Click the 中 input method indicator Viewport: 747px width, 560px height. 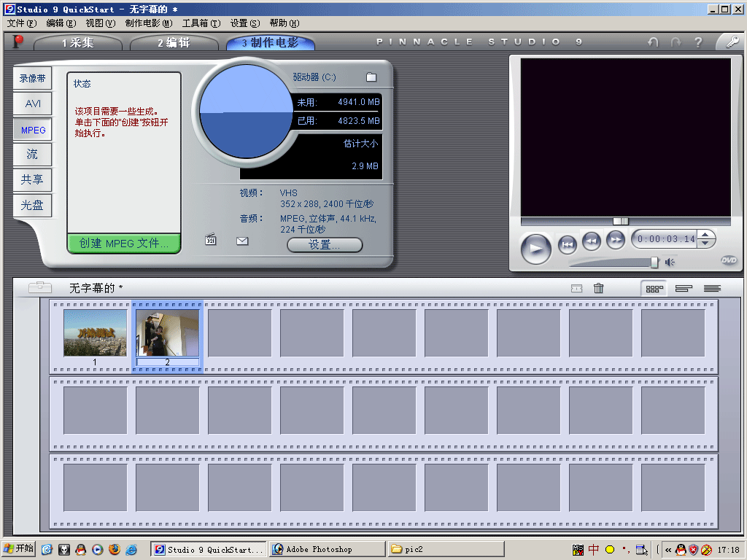[594, 550]
